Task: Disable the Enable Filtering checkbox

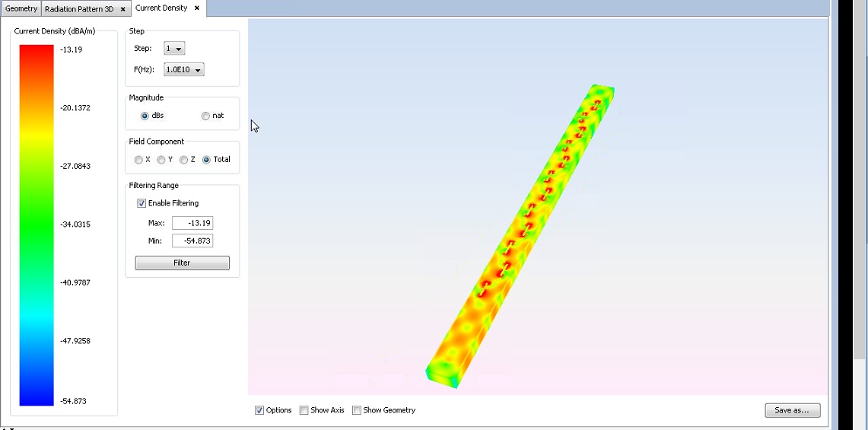Action: pos(141,203)
